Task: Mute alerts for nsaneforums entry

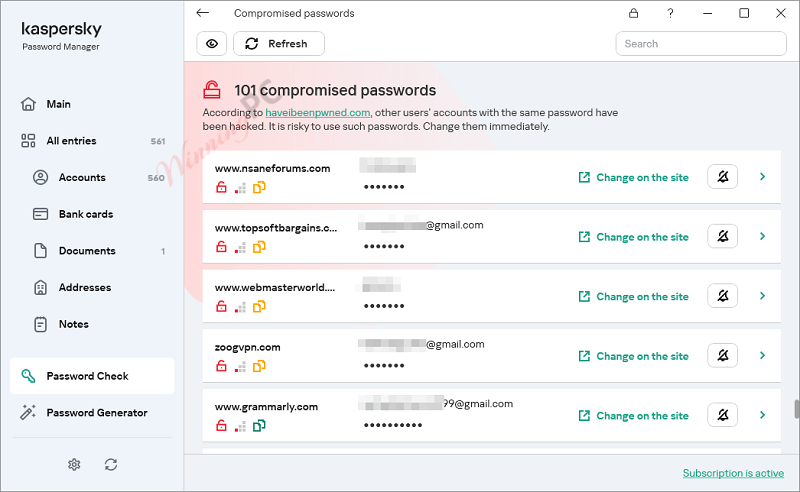Action: (x=722, y=177)
